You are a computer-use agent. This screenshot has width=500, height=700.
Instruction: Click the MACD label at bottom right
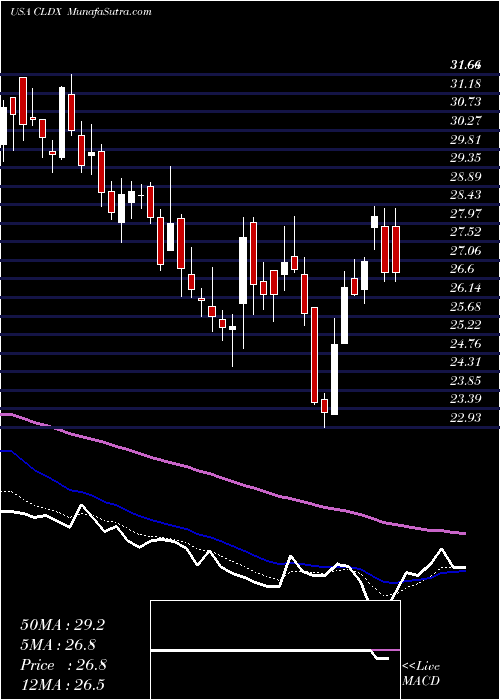coord(421,681)
